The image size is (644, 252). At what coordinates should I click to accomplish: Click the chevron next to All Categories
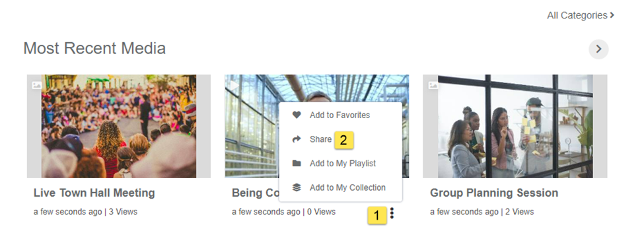pyautogui.click(x=612, y=16)
